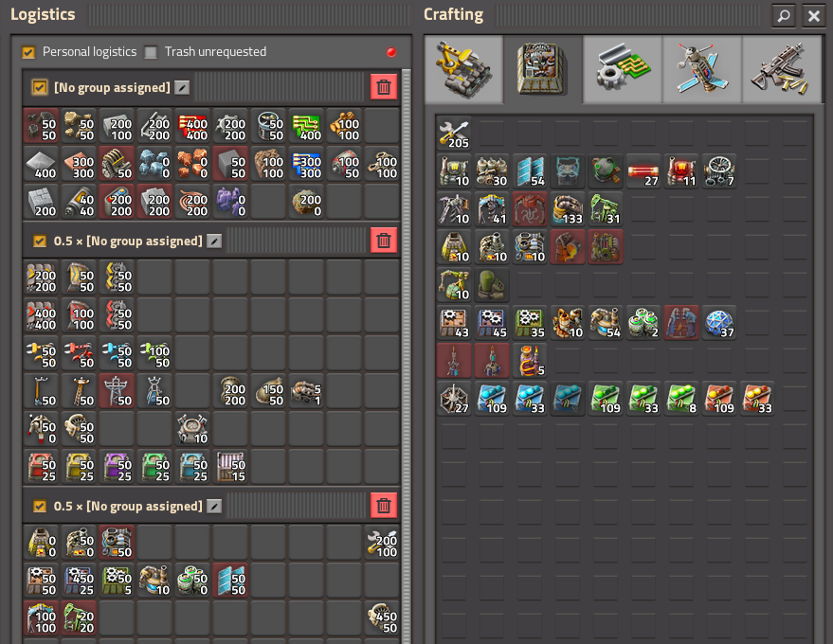
Task: Enable the Trash unrequested checkbox
Action: pyautogui.click(x=151, y=52)
